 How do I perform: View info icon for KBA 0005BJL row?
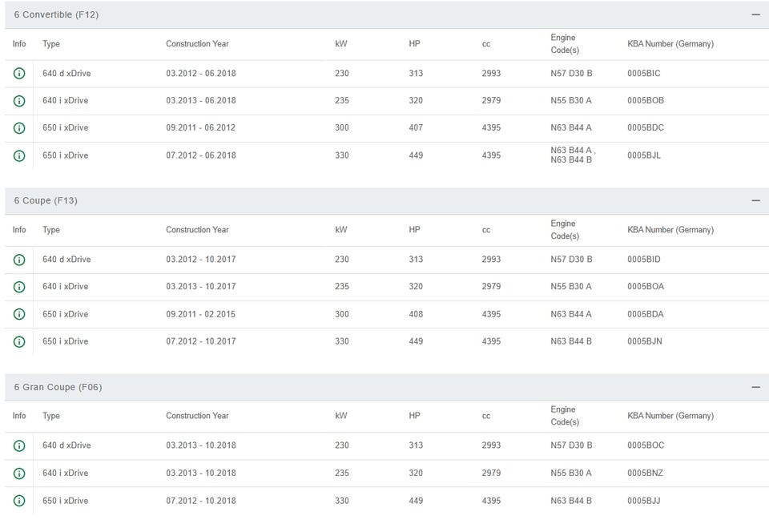click(x=19, y=156)
